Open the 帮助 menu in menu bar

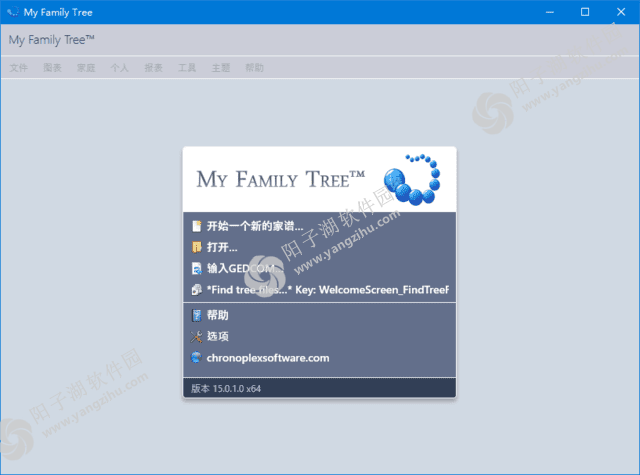tap(254, 68)
